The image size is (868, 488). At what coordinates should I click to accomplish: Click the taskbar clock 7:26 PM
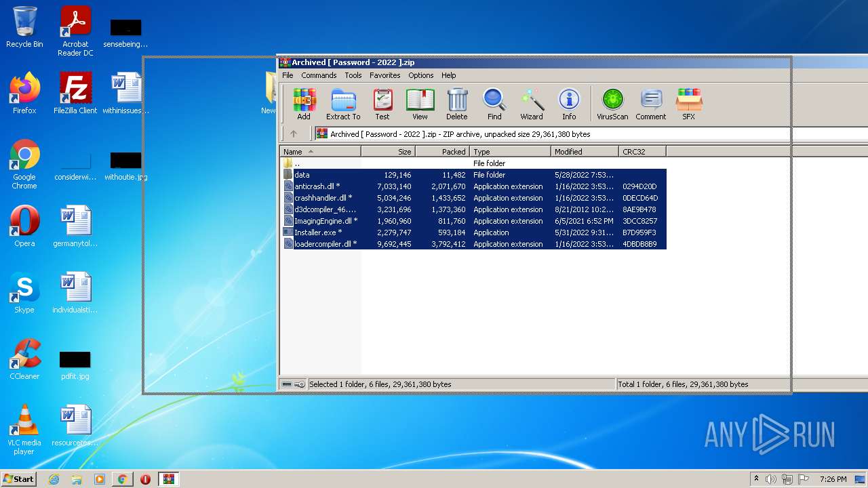pos(833,479)
